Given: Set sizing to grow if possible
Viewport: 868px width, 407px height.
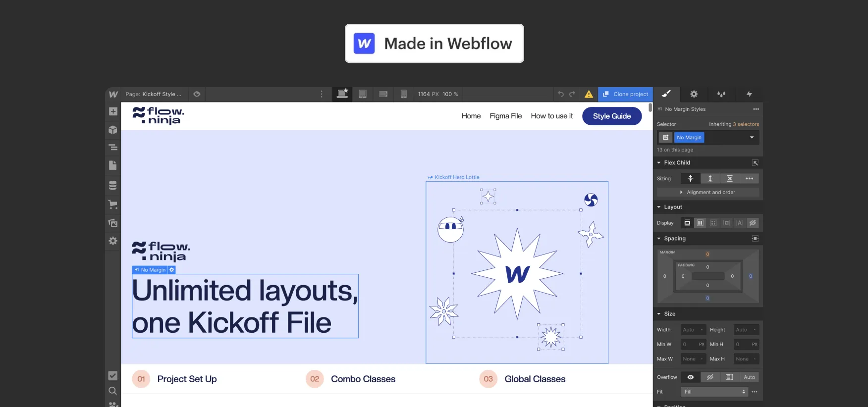Looking at the screenshot, I should click(x=710, y=178).
